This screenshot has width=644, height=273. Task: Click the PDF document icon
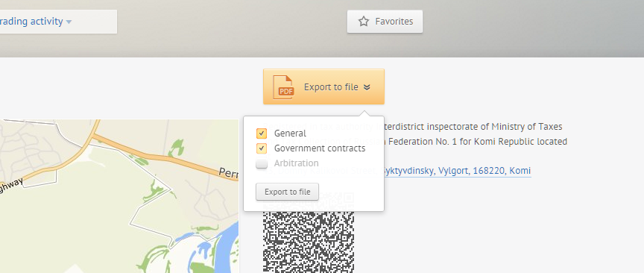(x=284, y=87)
